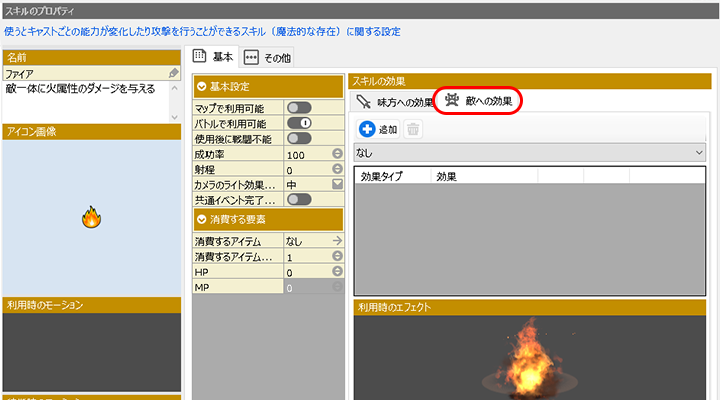Click the stepper icon for item consumption count

337,257
